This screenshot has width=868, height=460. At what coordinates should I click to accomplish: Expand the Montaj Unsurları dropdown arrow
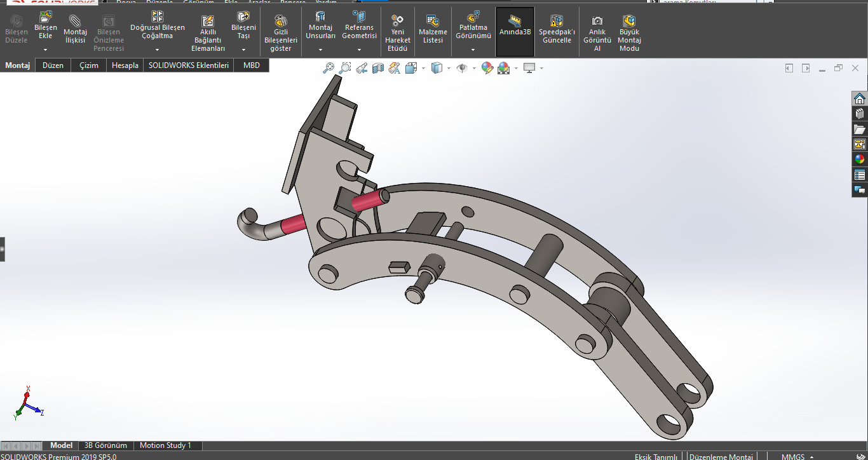coord(320,50)
